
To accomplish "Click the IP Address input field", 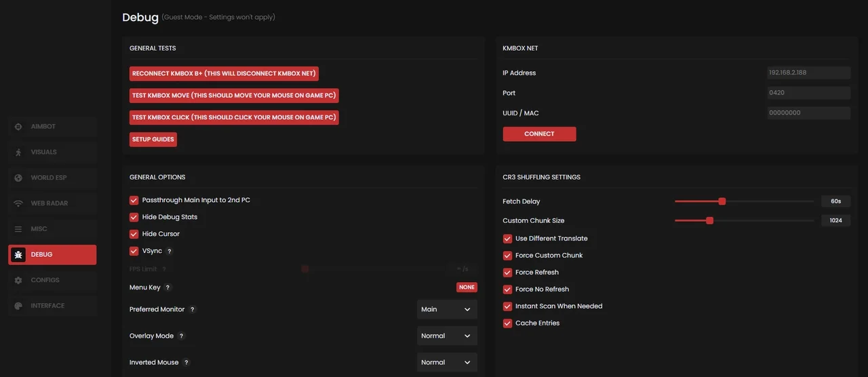I will point(808,73).
